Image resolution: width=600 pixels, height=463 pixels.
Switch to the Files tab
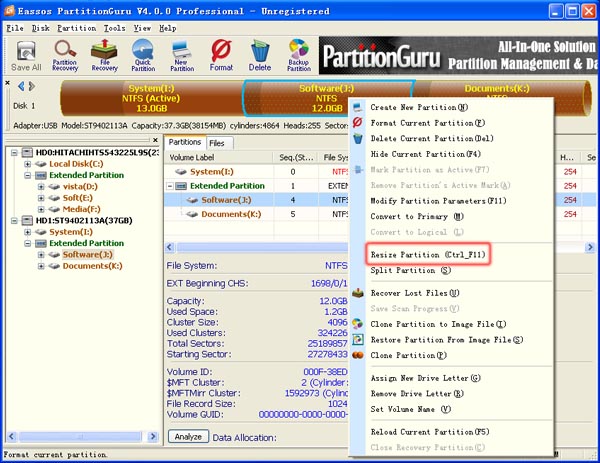[x=217, y=143]
